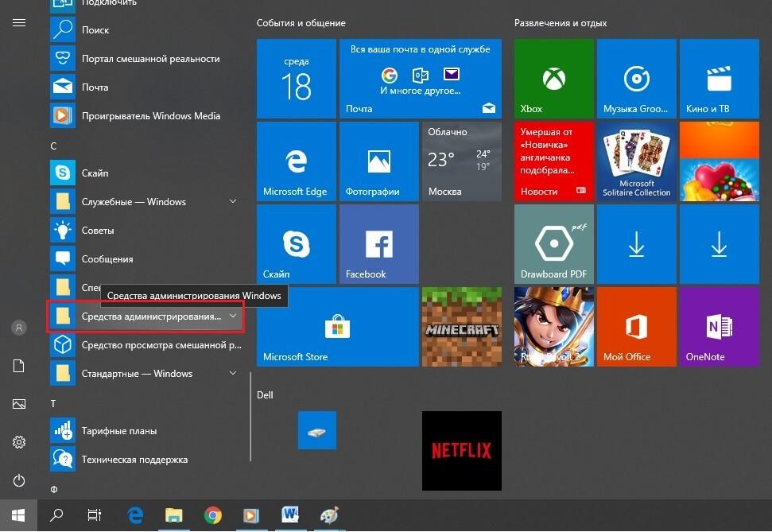Expand the start menu hamburger navigation
The height and width of the screenshot is (532, 772).
point(19,22)
